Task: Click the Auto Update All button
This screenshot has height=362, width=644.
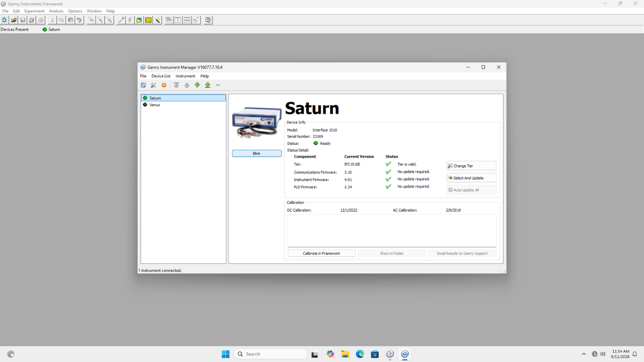Action: pos(471,190)
